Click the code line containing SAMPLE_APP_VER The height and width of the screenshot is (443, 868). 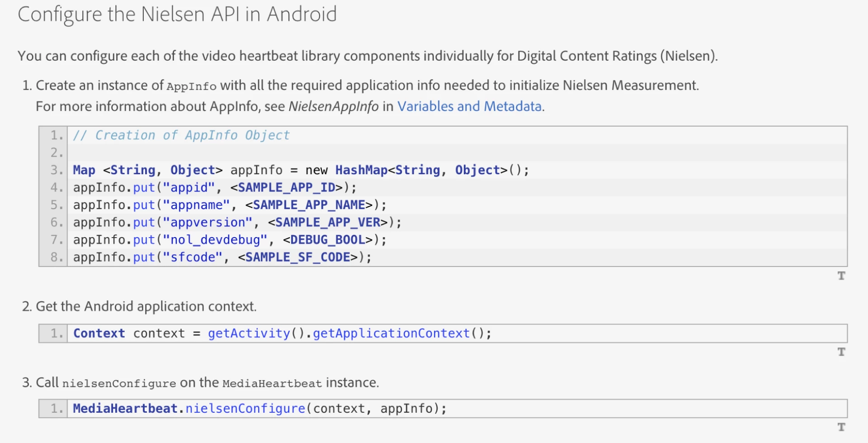coord(237,222)
